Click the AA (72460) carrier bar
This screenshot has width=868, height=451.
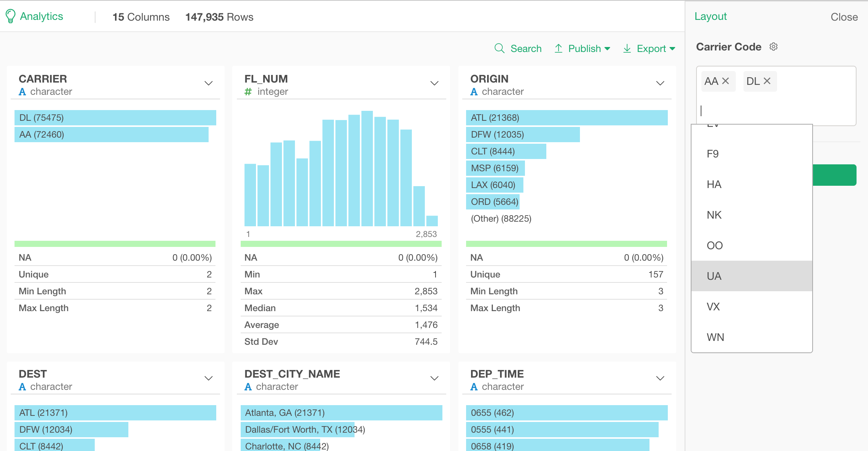coord(112,135)
